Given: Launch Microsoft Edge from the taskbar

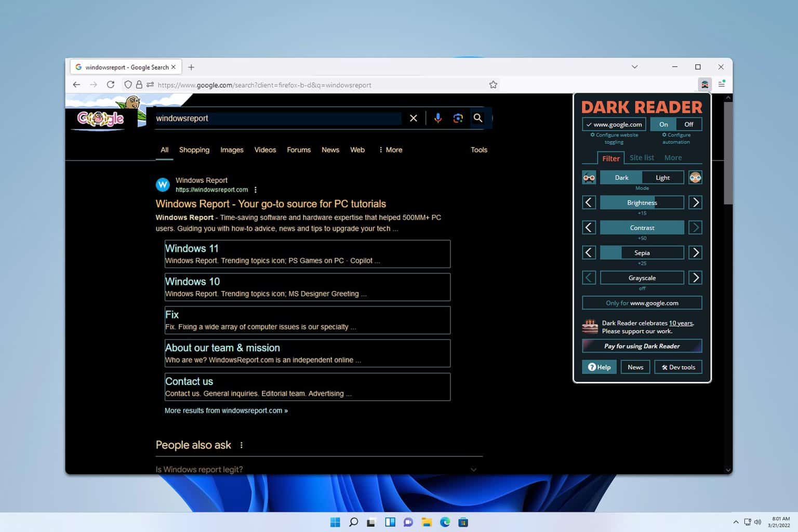Looking at the screenshot, I should click(x=445, y=522).
